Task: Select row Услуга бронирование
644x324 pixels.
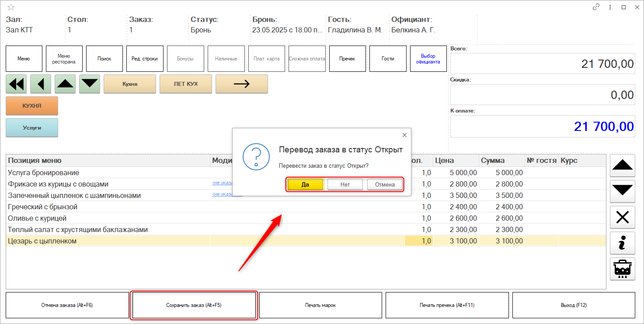Action: (x=306, y=173)
